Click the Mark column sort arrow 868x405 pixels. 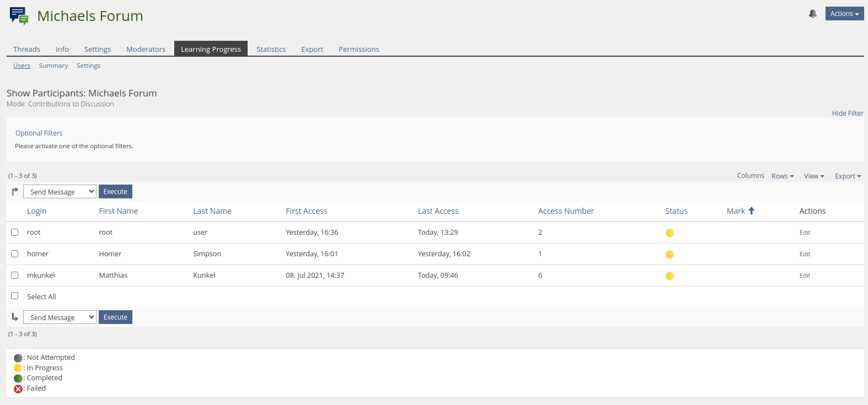point(751,211)
